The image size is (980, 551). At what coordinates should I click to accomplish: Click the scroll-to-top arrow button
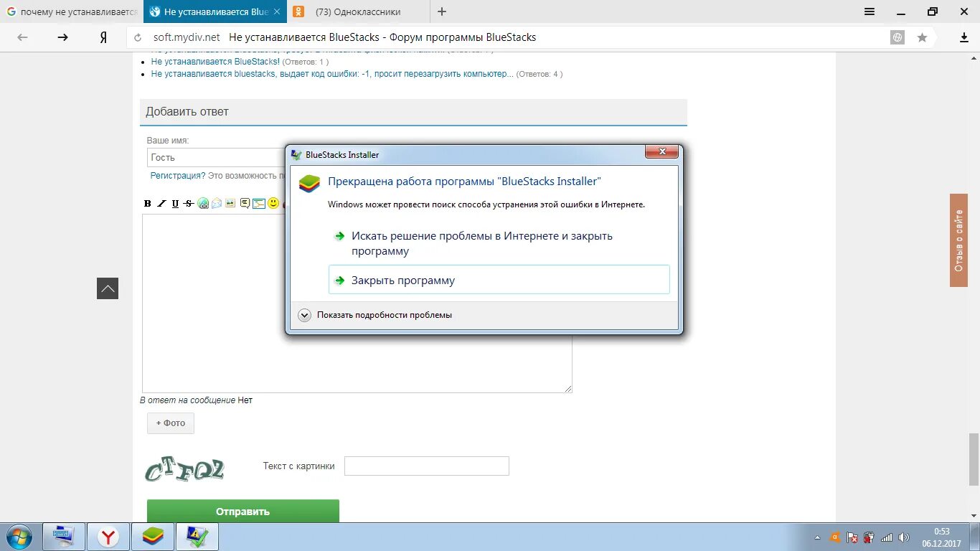coord(108,288)
